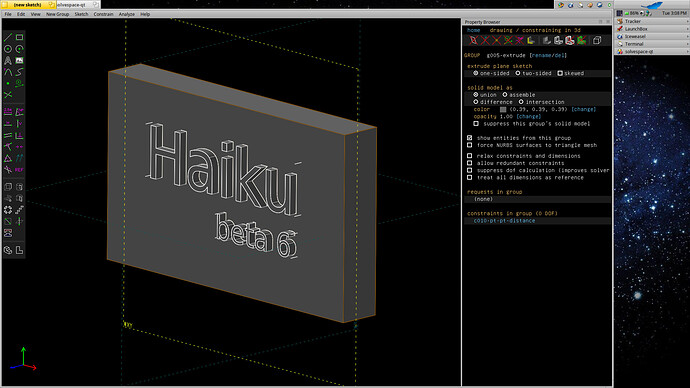Select the line segment sketch tool

click(8, 37)
